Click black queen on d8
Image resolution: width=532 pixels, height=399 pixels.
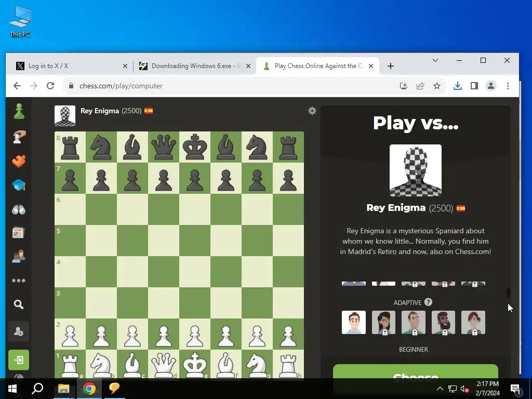164,147
